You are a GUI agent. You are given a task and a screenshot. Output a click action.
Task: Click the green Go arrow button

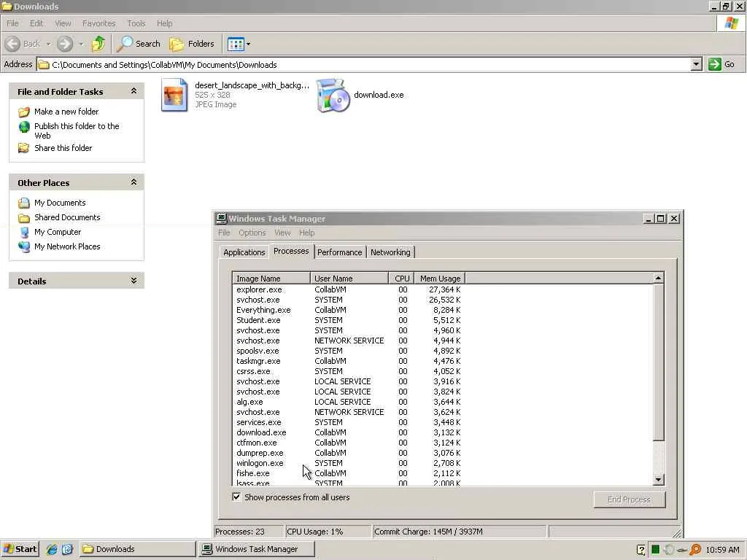[714, 64]
